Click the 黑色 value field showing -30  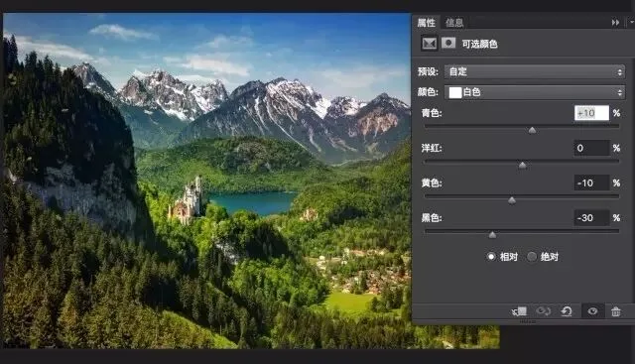[x=591, y=218]
